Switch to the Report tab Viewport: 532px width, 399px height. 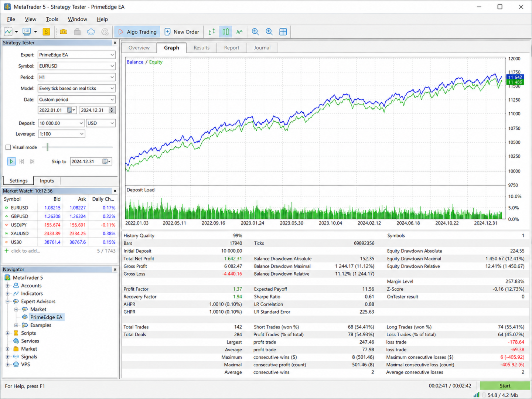[232, 48]
